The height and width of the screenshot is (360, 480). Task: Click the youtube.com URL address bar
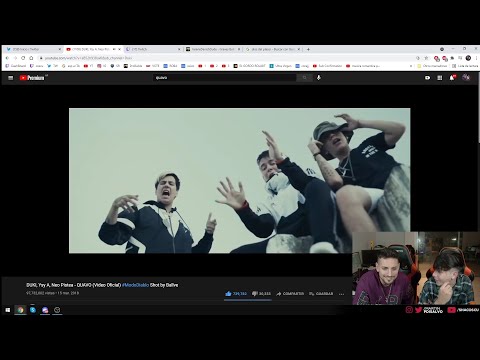[x=227, y=58]
